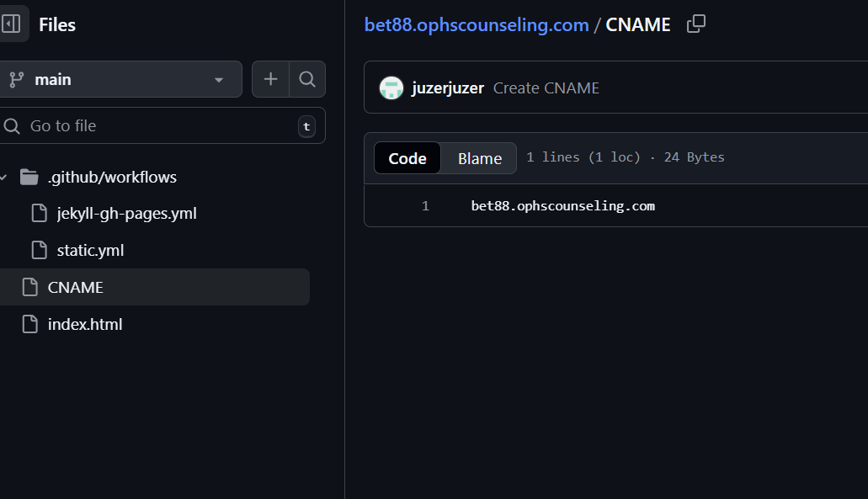Select the CNAME file in tree
The image size is (868, 499).
point(76,287)
